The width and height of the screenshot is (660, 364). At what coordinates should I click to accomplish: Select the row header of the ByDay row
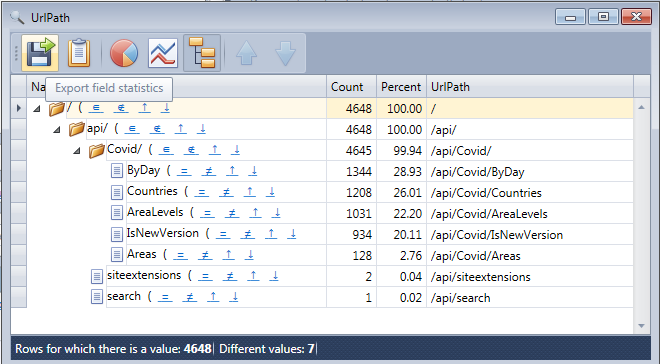point(19,171)
